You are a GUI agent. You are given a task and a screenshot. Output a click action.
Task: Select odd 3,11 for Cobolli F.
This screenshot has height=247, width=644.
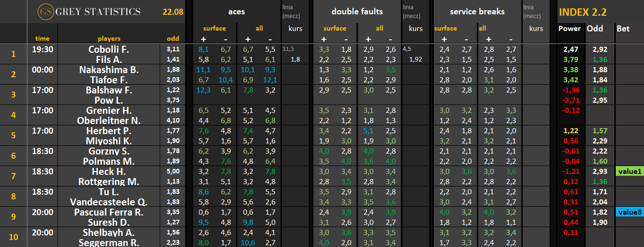click(x=173, y=49)
